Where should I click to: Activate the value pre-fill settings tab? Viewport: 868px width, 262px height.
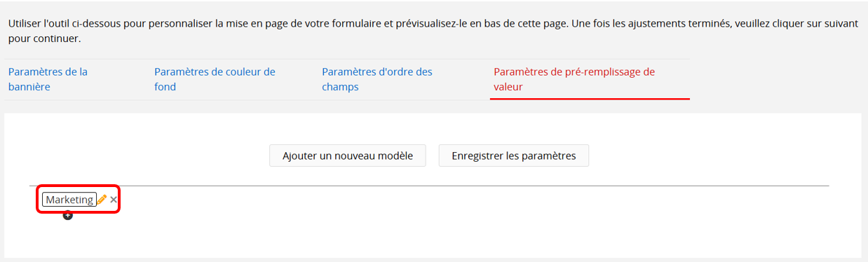574,79
